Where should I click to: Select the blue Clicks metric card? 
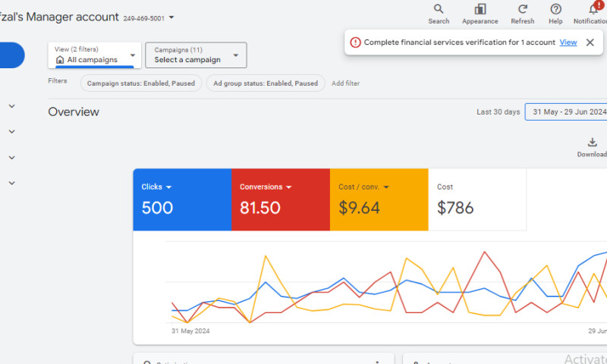click(x=182, y=199)
